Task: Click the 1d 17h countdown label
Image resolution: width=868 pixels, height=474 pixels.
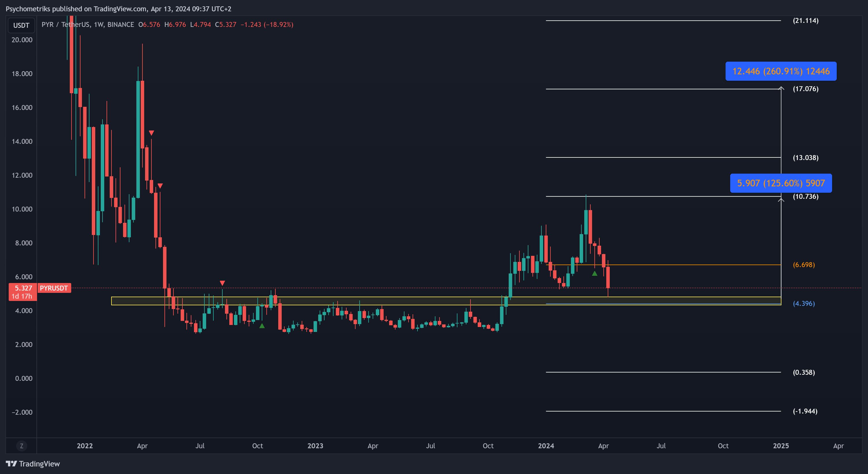Action: coord(22,296)
